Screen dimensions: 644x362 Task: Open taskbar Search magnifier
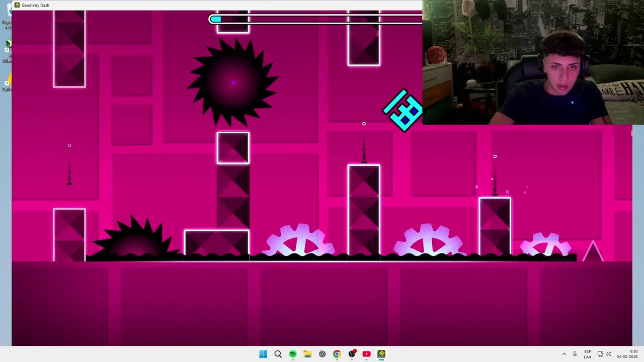(278, 354)
